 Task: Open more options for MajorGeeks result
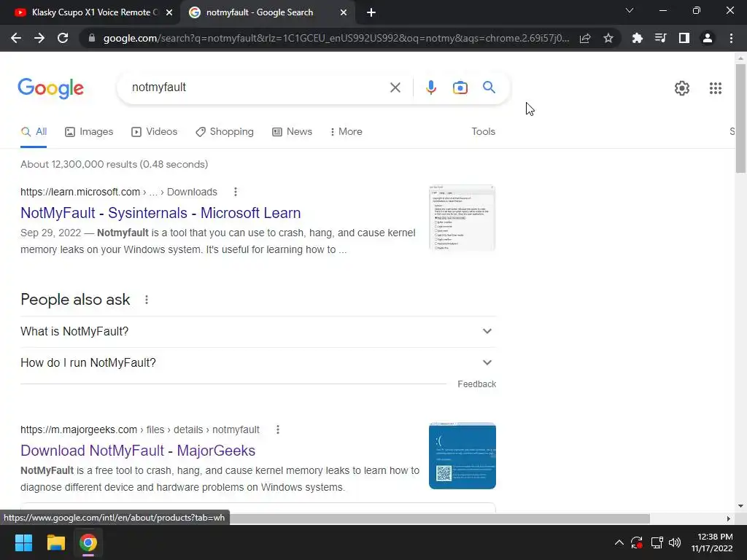coord(278,429)
